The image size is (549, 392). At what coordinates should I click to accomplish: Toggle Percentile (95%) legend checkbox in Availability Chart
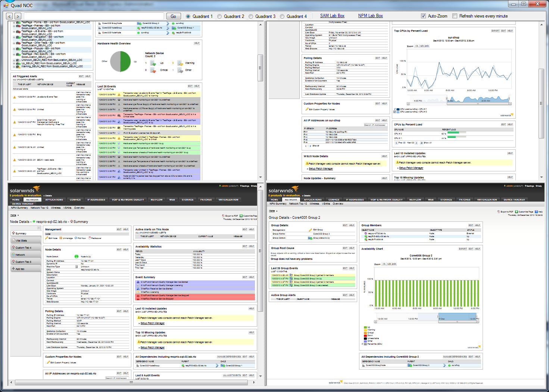(x=363, y=344)
